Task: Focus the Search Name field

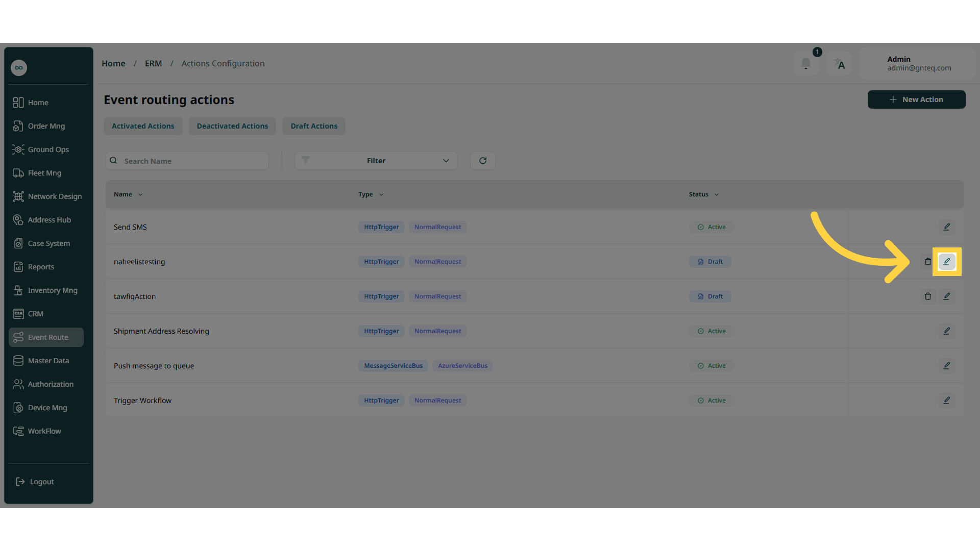Action: click(187, 161)
